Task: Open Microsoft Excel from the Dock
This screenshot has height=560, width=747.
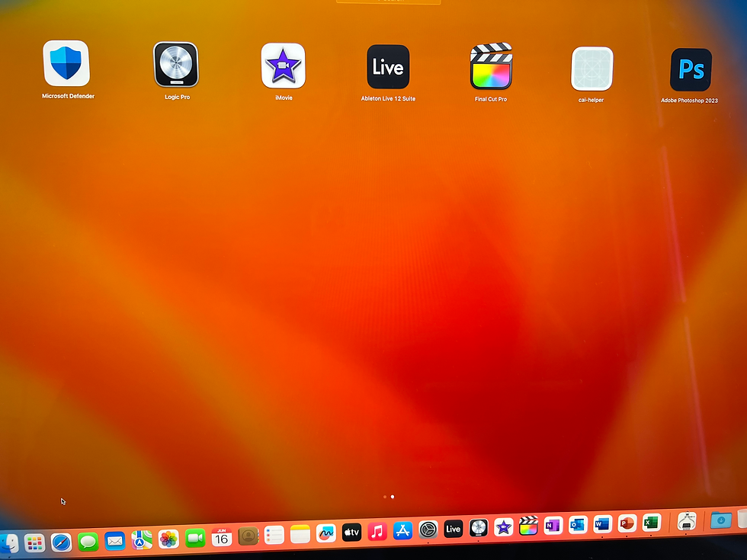Action: [x=651, y=523]
